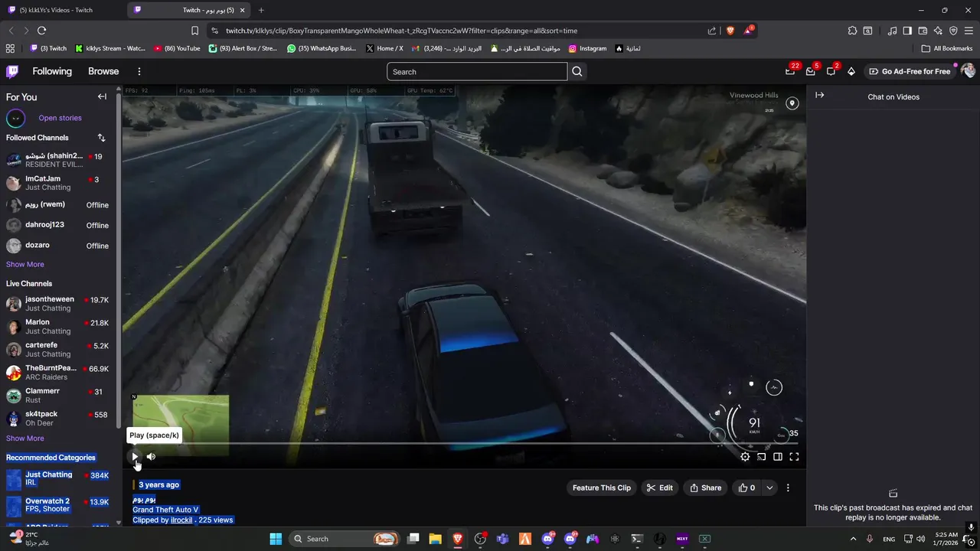Click the Twitch search magnifier button
Image resolution: width=980 pixels, height=551 pixels.
[x=577, y=71]
